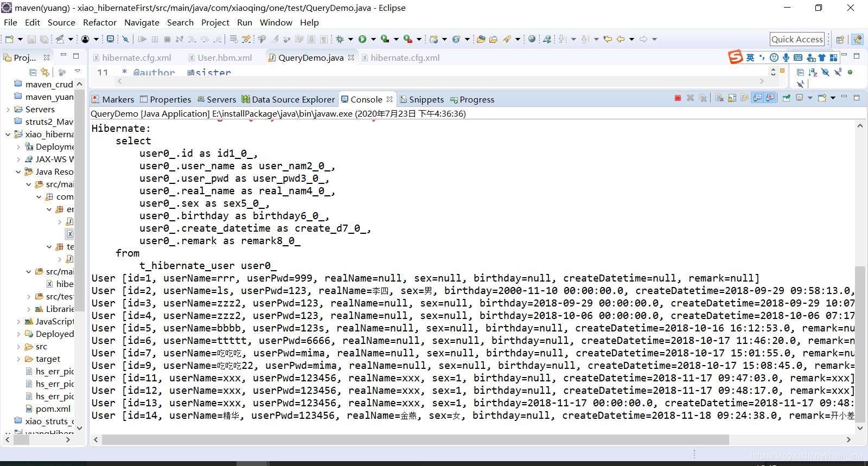The height and width of the screenshot is (466, 868).
Task: Toggle Show Console on standard error change
Action: pos(770,98)
